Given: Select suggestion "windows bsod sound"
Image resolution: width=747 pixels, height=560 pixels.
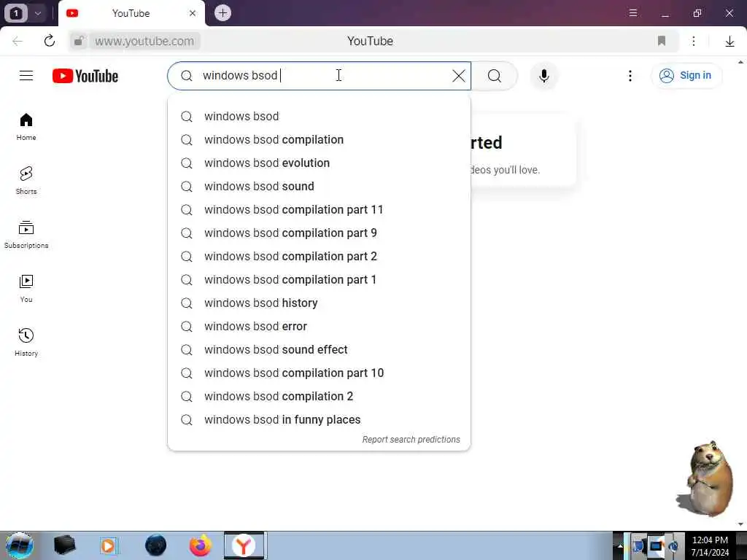Looking at the screenshot, I should 320,186.
